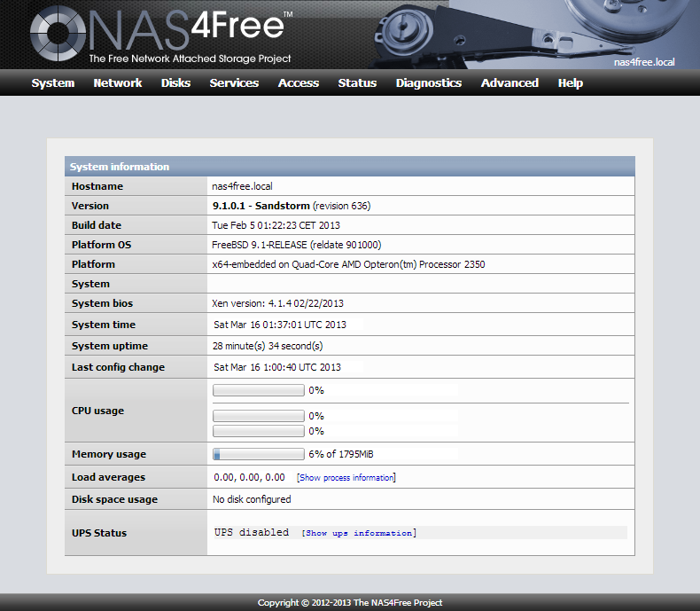Click Xen version system bios value
The height and width of the screenshot is (611, 700).
coord(277,303)
